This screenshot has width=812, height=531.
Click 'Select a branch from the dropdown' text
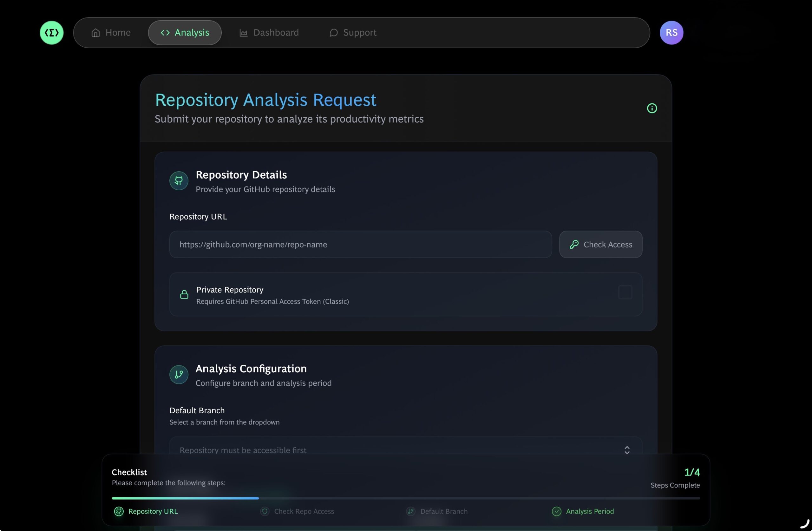[x=225, y=422]
